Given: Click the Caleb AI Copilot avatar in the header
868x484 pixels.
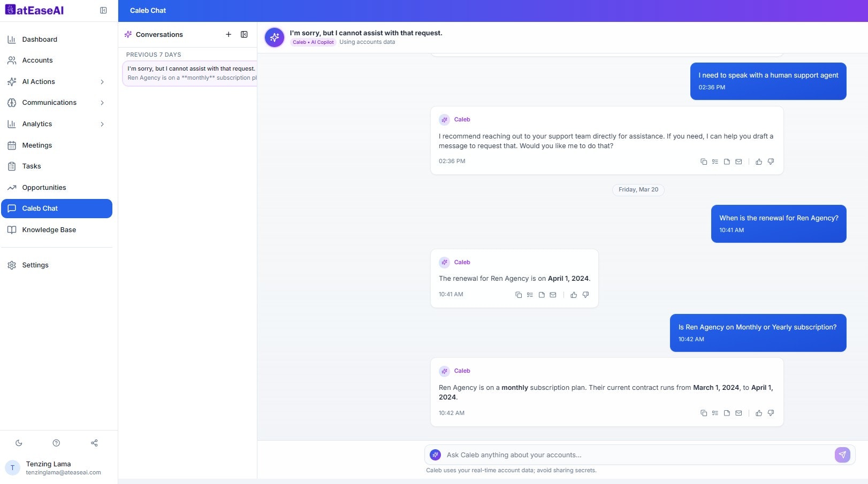Looking at the screenshot, I should click(x=275, y=37).
